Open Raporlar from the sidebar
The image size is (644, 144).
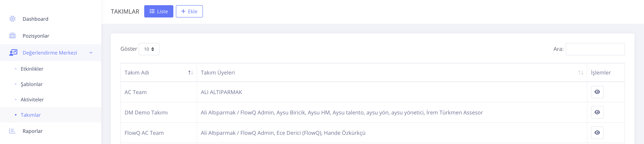point(32,131)
